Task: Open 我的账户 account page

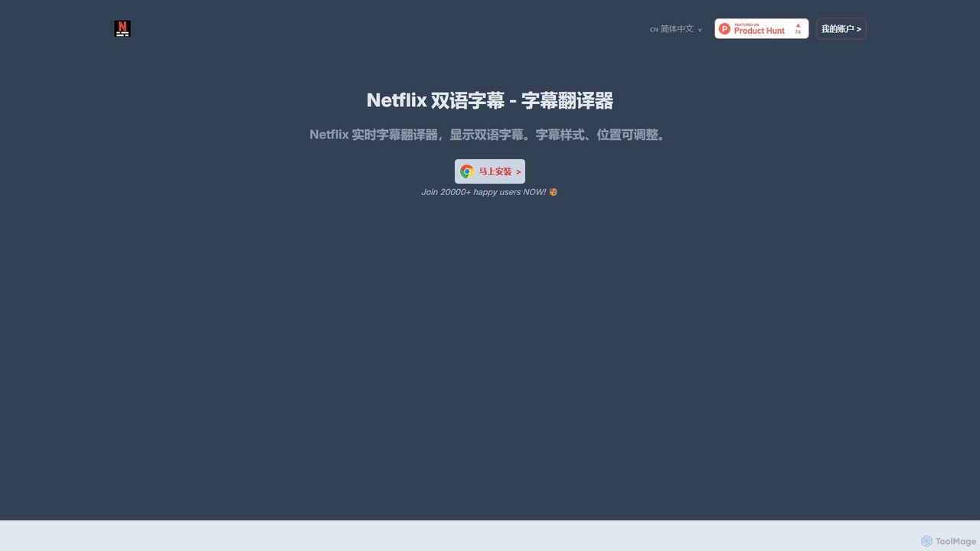Action: pos(841,28)
